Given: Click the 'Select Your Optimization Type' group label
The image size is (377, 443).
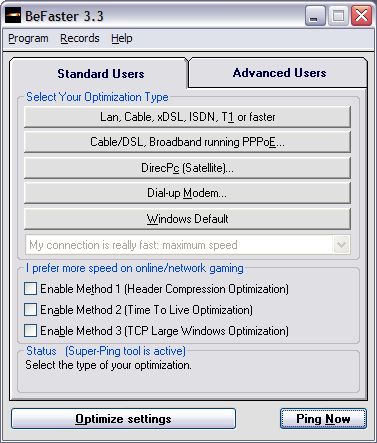Looking at the screenshot, I should pyautogui.click(x=97, y=97).
